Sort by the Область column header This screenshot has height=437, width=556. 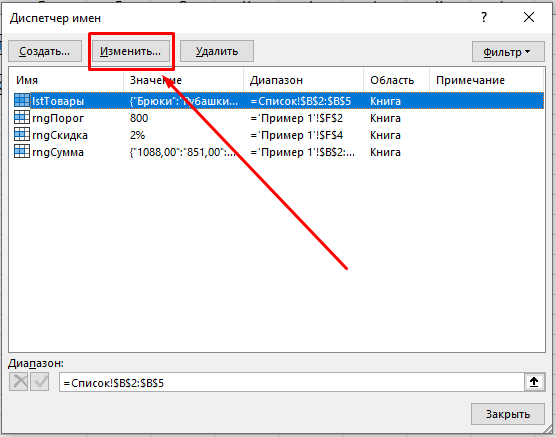pyautogui.click(x=396, y=80)
